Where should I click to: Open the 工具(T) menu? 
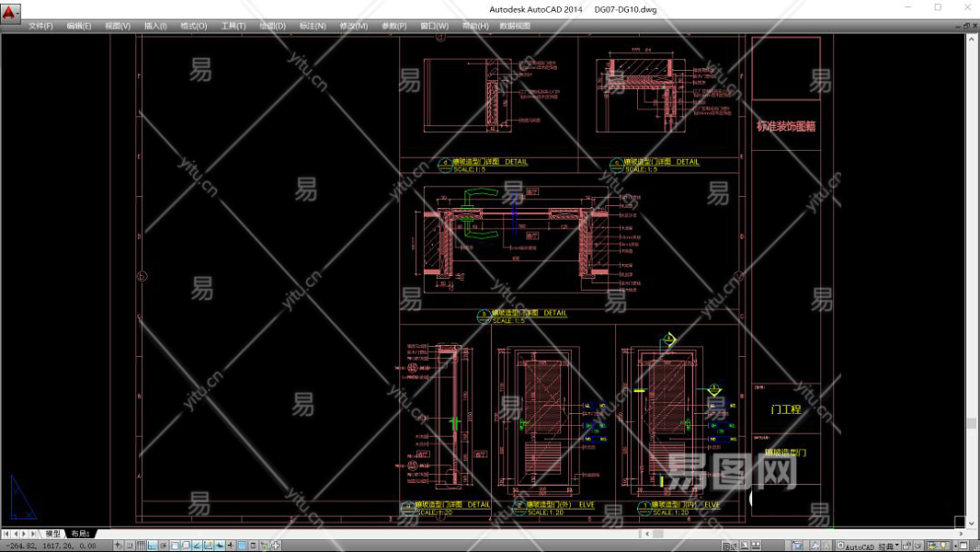[234, 26]
